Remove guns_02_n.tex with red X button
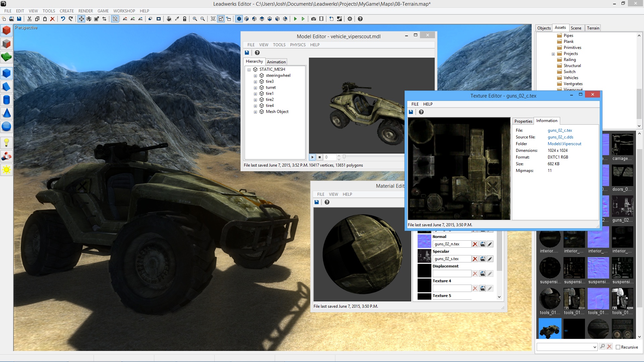Image resolution: width=644 pixels, height=362 pixels. pyautogui.click(x=475, y=244)
